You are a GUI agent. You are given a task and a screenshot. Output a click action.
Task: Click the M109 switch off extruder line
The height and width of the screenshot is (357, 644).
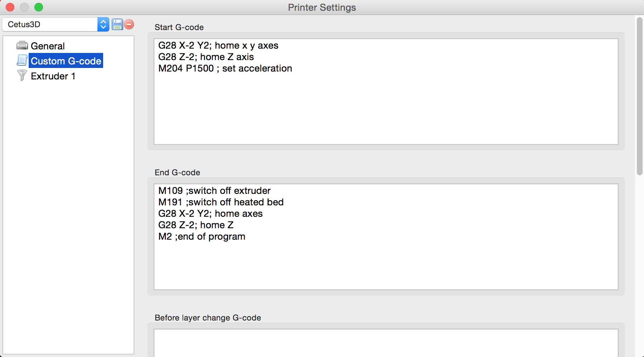click(214, 191)
